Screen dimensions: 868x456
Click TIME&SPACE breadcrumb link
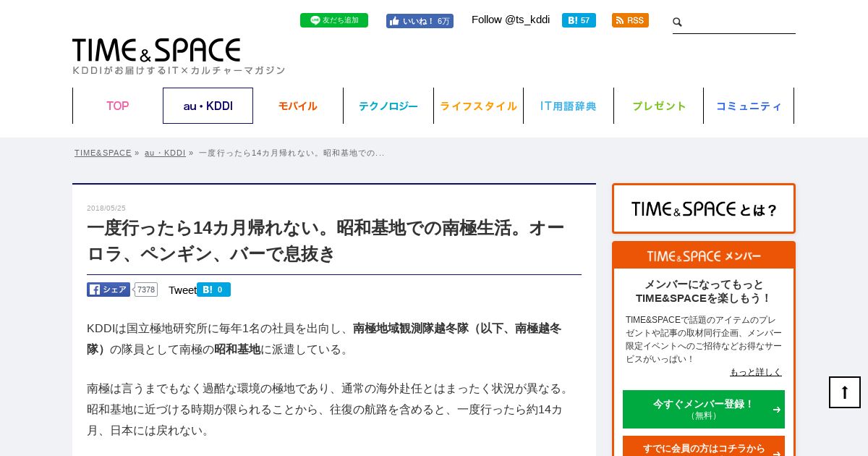click(103, 153)
